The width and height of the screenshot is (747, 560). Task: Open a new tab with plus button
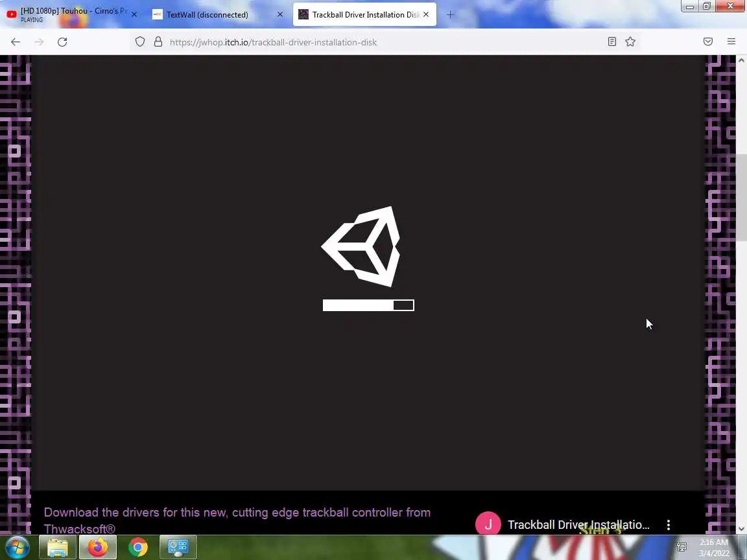450,15
